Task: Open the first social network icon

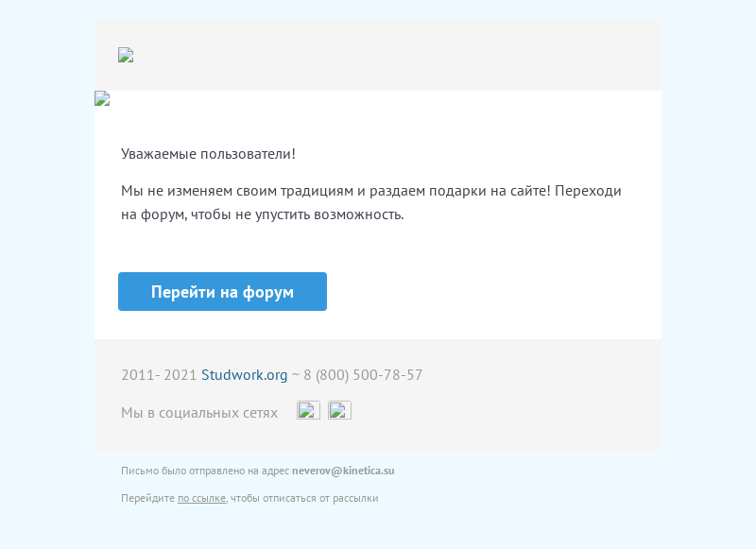Action: point(308,410)
